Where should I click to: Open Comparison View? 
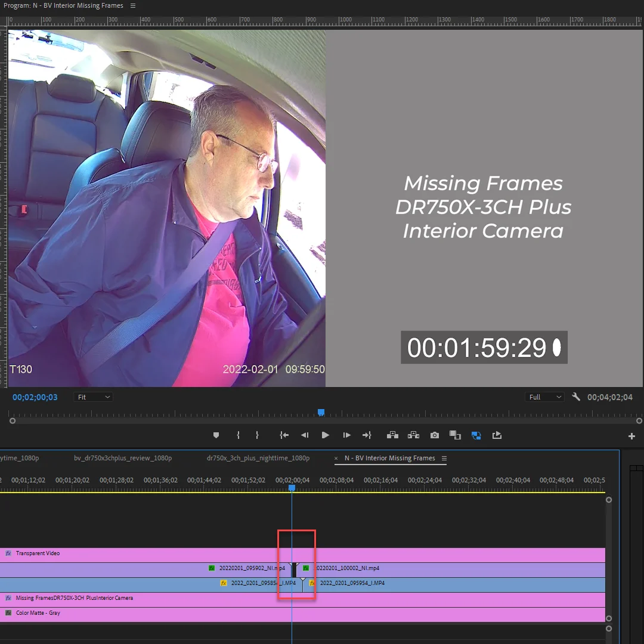[455, 435]
